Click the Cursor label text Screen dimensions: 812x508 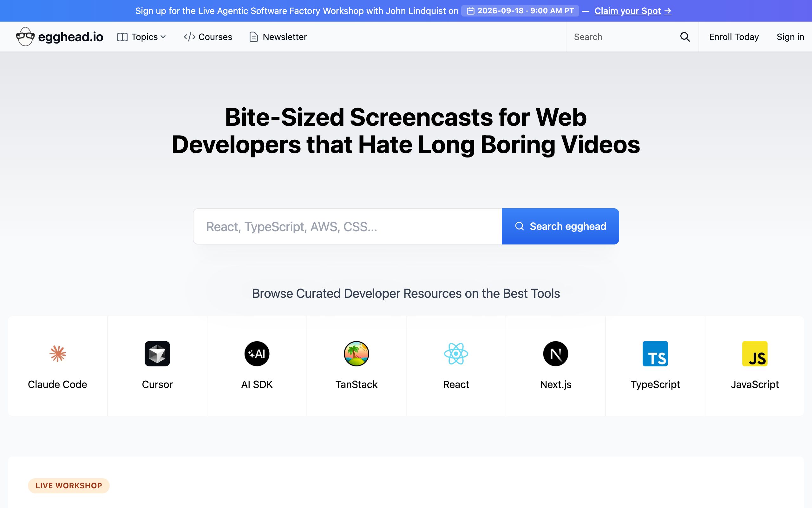(157, 384)
